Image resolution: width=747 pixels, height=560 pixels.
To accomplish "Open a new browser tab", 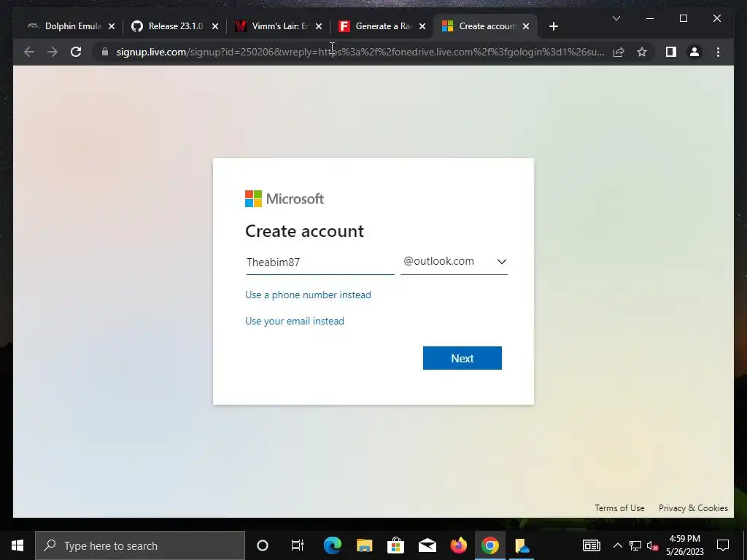I will coord(553,26).
